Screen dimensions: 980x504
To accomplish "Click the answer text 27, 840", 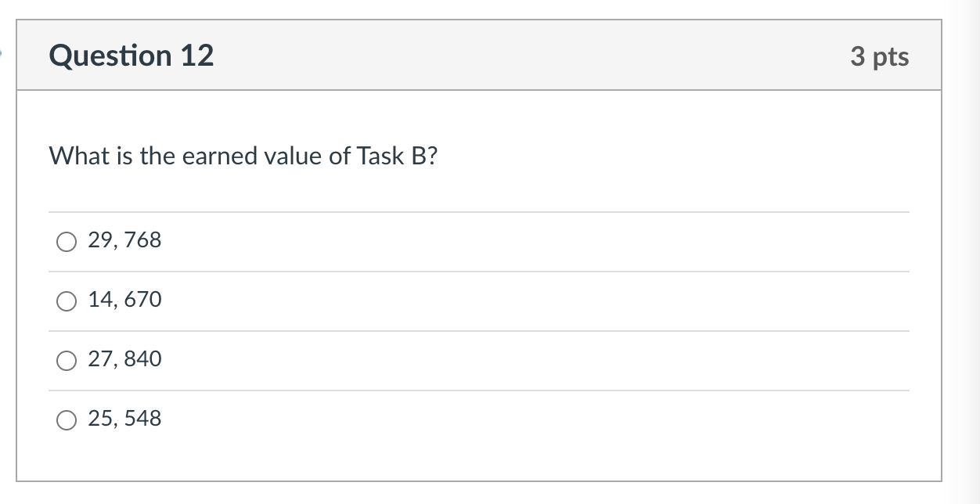I will [125, 359].
